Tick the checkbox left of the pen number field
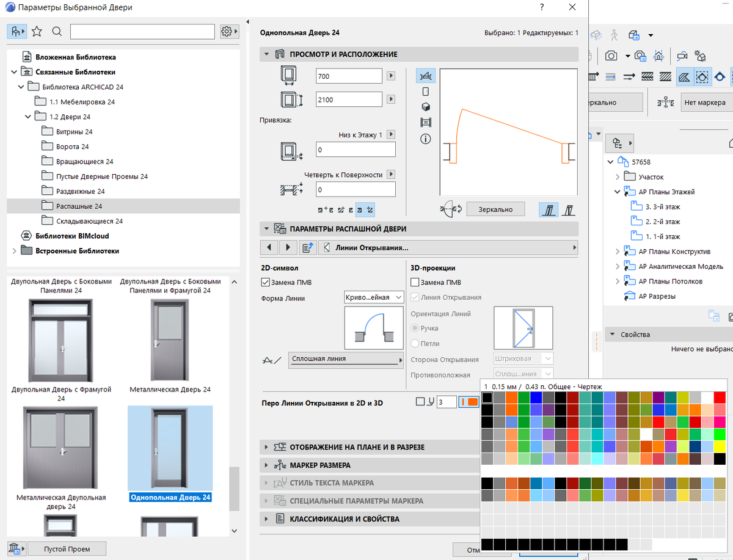733x560 pixels. tap(420, 402)
